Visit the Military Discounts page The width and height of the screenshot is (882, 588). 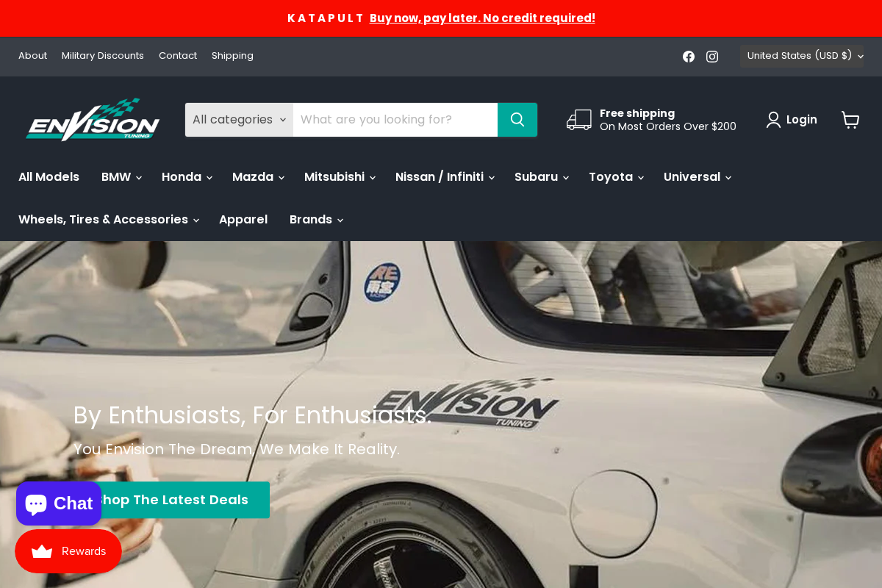[103, 56]
